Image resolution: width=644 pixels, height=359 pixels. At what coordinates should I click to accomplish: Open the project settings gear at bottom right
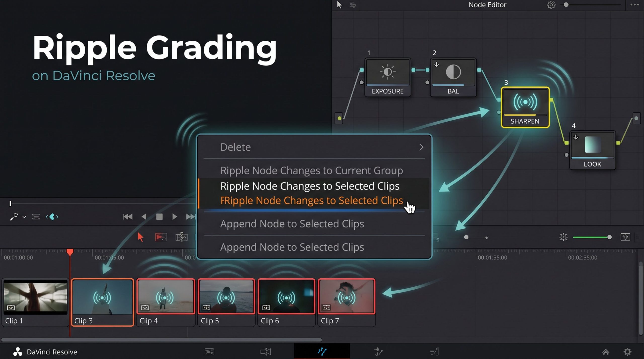coord(627,352)
